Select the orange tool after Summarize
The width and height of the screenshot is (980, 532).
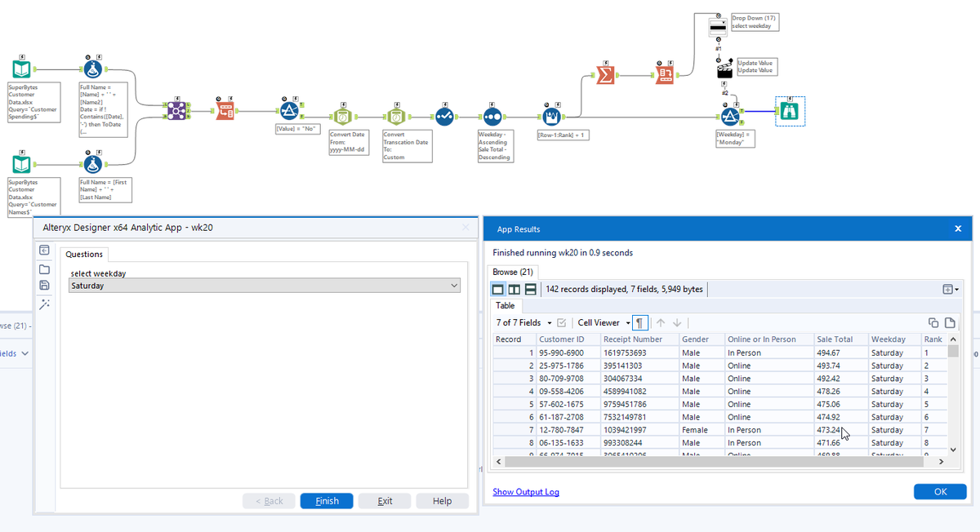tap(664, 75)
